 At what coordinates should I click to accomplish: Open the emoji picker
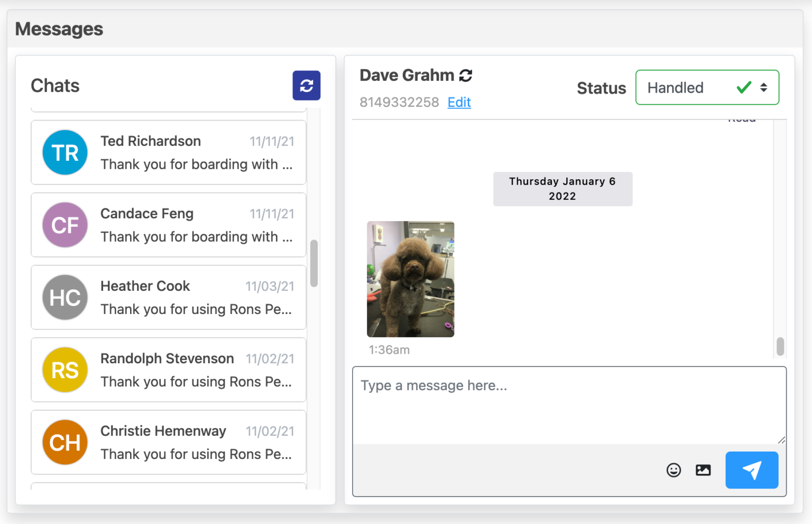tap(673, 470)
